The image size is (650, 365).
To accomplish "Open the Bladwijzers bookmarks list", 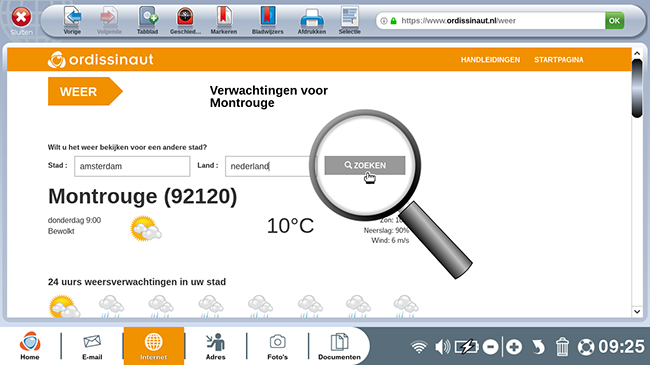I will pyautogui.click(x=268, y=20).
